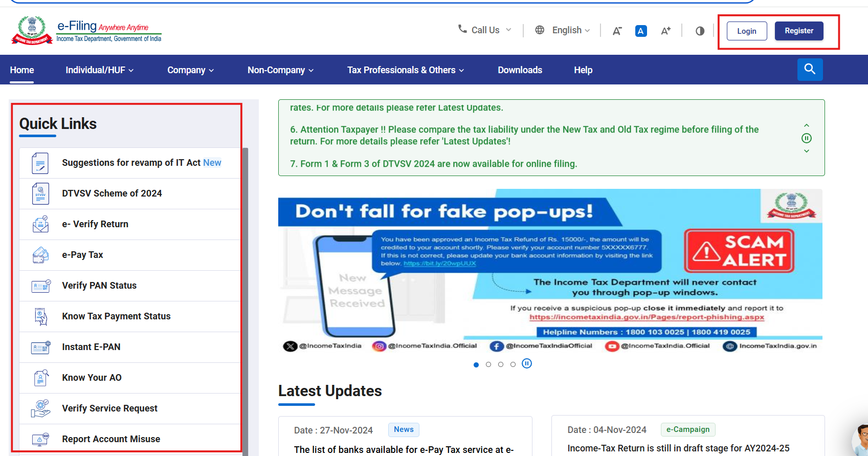Expand the Call Us dropdown
868x456 pixels.
pyautogui.click(x=485, y=30)
